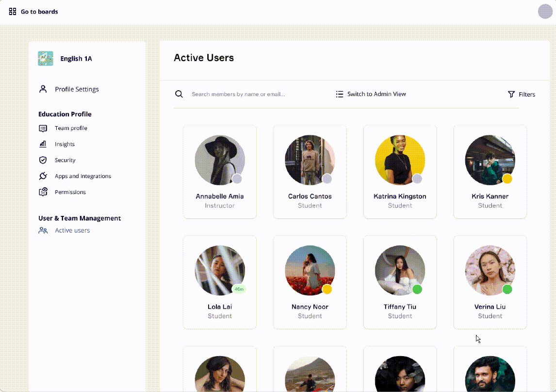Click the Go to boards grid icon
Viewport: 556px width, 392px height.
(13, 12)
